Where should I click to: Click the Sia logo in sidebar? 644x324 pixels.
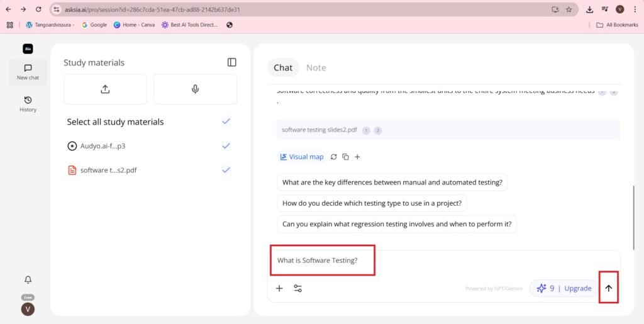28,49
